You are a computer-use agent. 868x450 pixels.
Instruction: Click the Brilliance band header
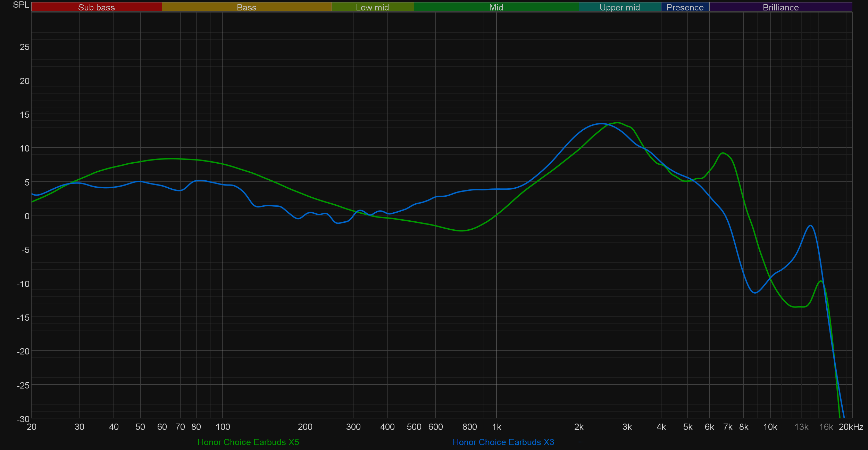781,7
